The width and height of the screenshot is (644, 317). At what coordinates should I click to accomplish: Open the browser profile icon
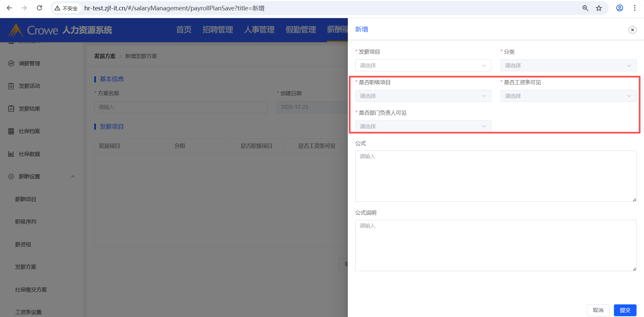tap(620, 8)
